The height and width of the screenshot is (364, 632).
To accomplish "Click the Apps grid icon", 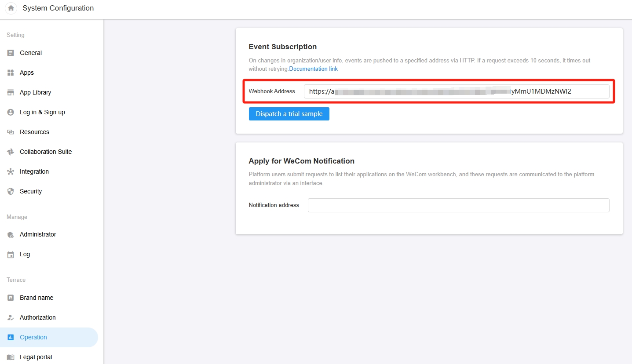I will [11, 73].
